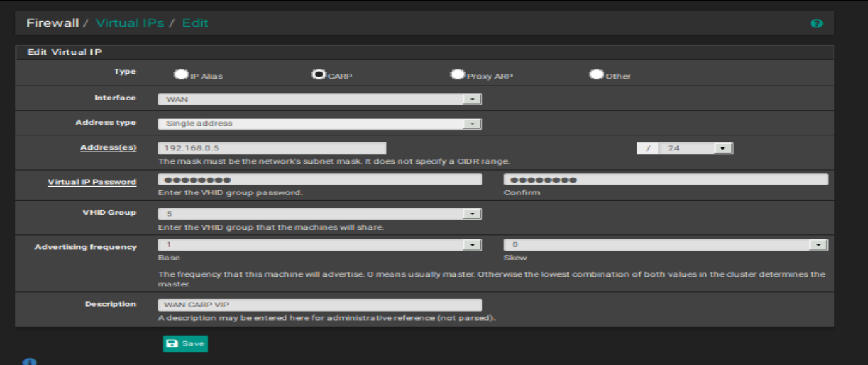
Task: Click the Virtual IP Password field
Action: pos(320,179)
